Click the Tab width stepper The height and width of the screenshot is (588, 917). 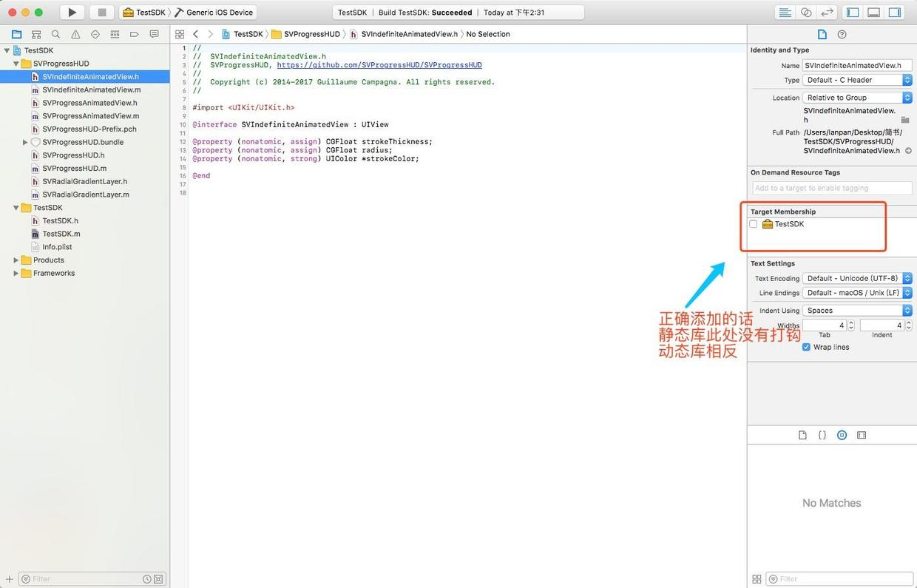[851, 325]
